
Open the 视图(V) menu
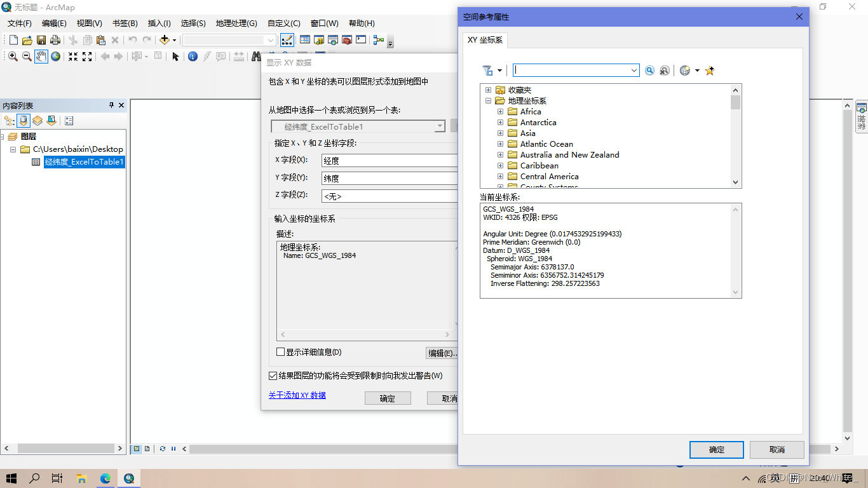[x=90, y=24]
